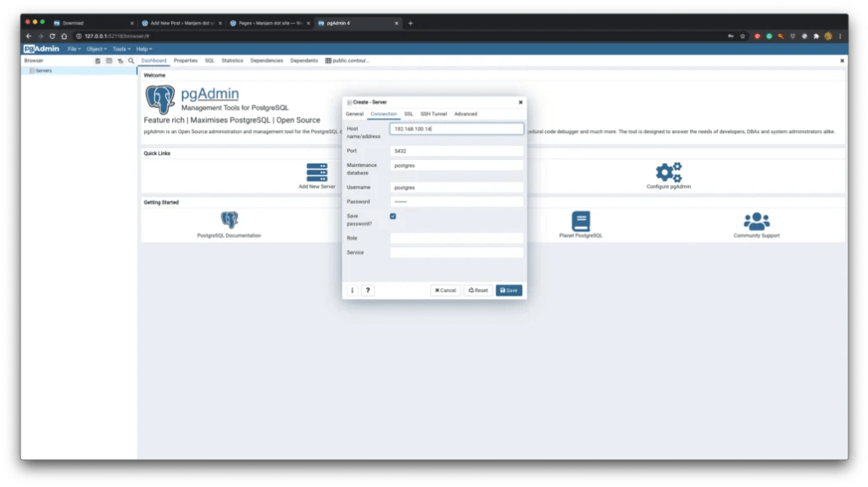
Task: Click the View Data grid icon in Browser panel
Action: click(109, 61)
